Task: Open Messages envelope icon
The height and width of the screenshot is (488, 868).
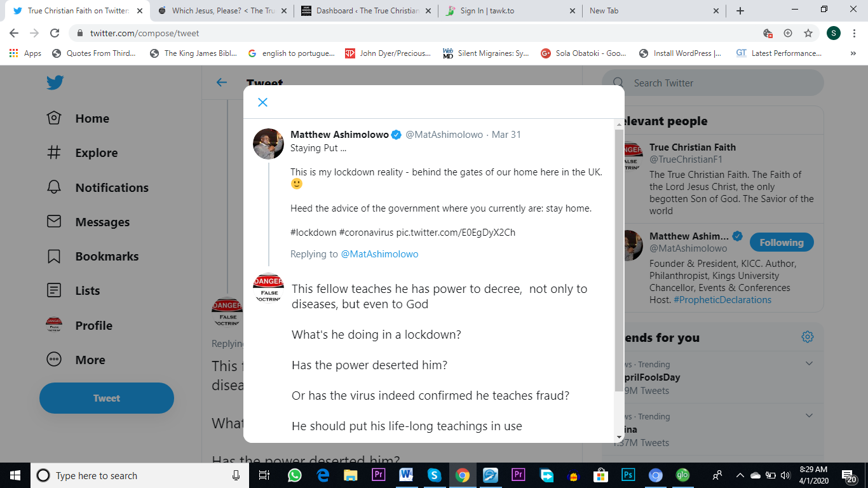Action: (x=54, y=222)
